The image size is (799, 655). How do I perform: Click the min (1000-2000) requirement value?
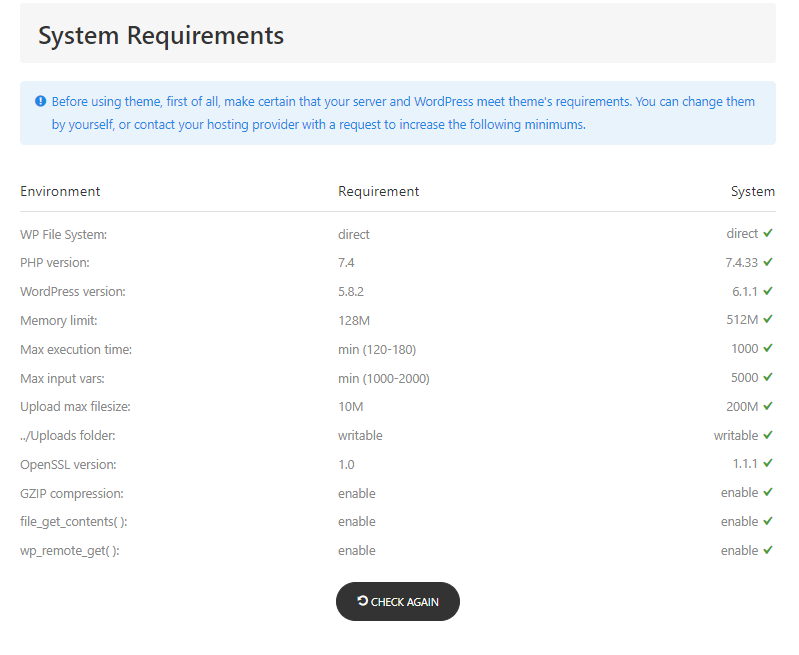(x=384, y=379)
